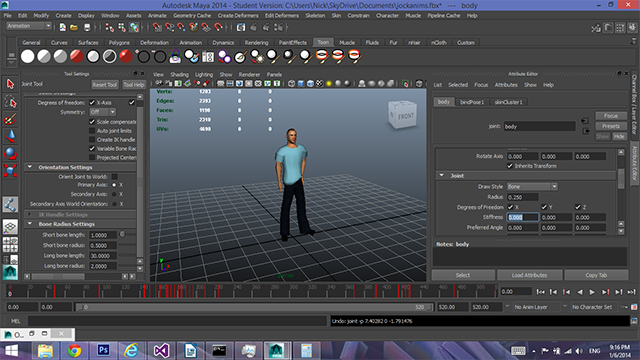Choose the Rotate tool sphere icon
This screenshot has width=640, height=360.
[x=10, y=153]
